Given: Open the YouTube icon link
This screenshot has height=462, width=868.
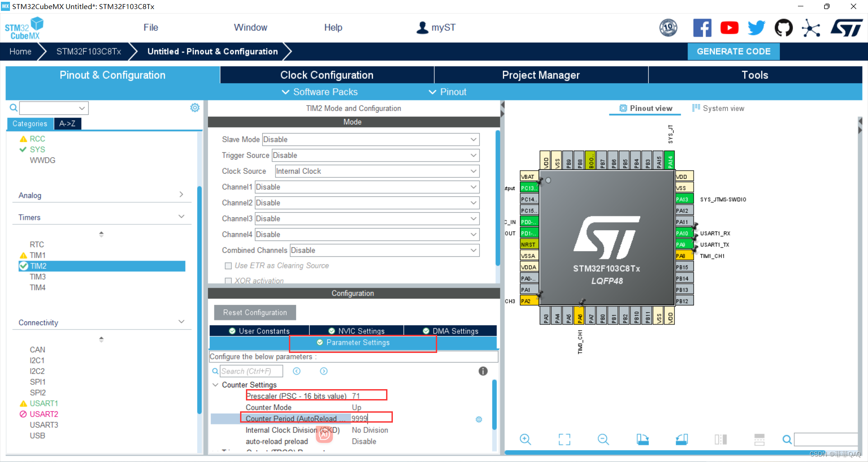Looking at the screenshot, I should click(729, 28).
